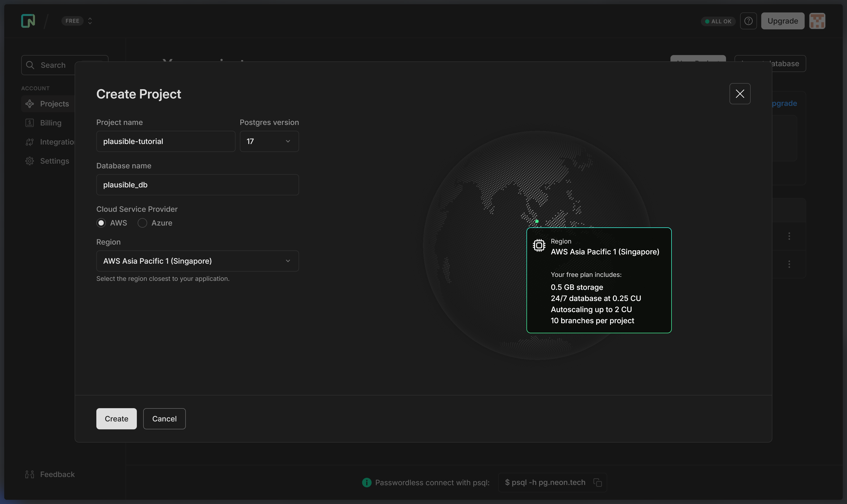Click the Neon logo icon
This screenshot has width=847, height=504.
pyautogui.click(x=28, y=21)
